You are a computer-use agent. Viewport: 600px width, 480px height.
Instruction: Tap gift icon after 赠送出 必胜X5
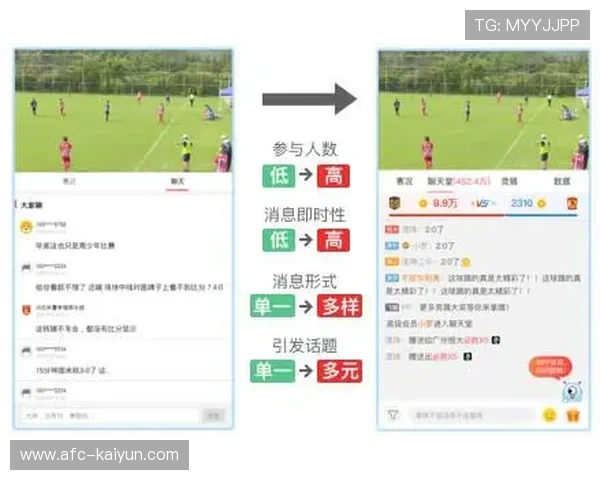pyautogui.click(x=468, y=356)
